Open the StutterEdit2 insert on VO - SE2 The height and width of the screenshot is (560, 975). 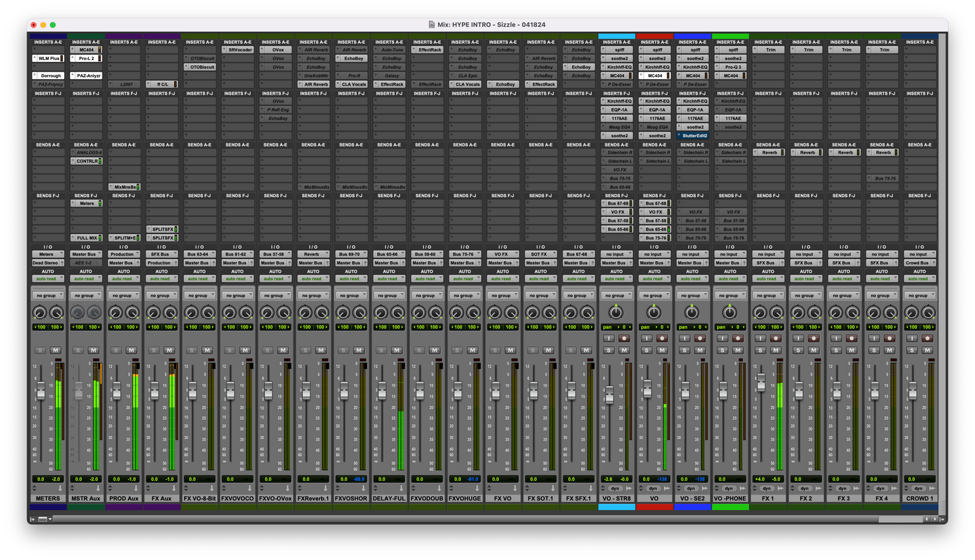pos(694,136)
